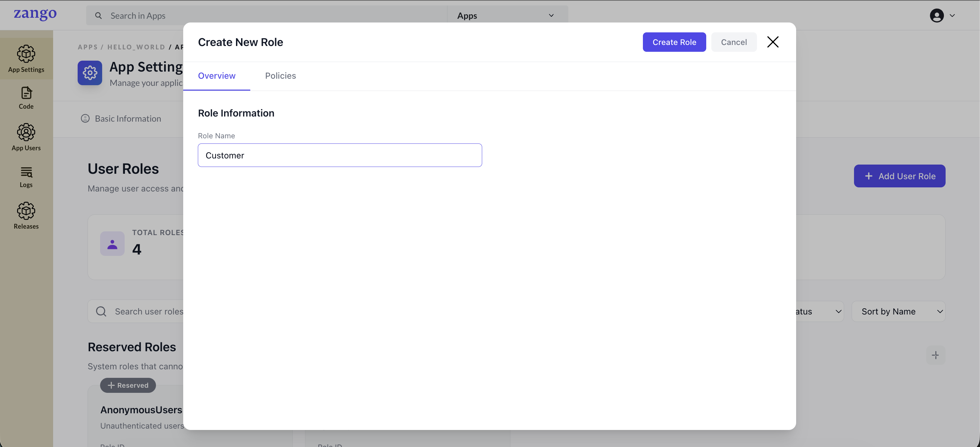Click the AnonymousUsers role name
The height and width of the screenshot is (447, 980).
click(x=141, y=410)
